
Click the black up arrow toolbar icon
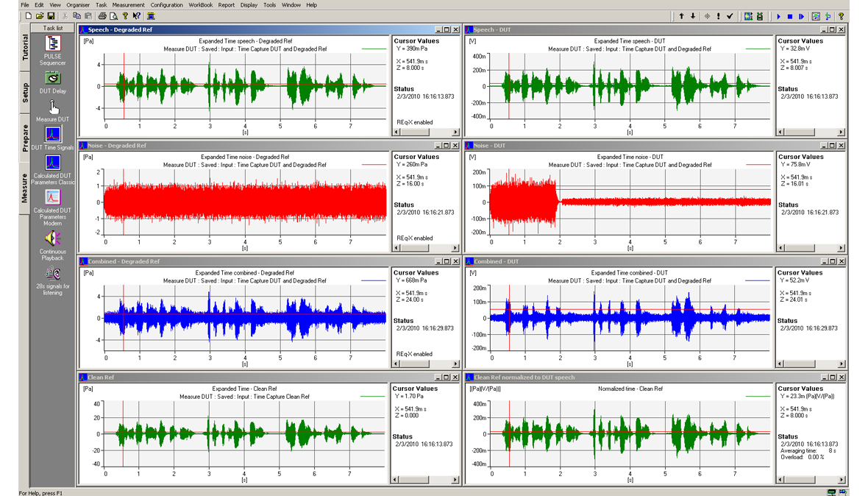pos(681,16)
